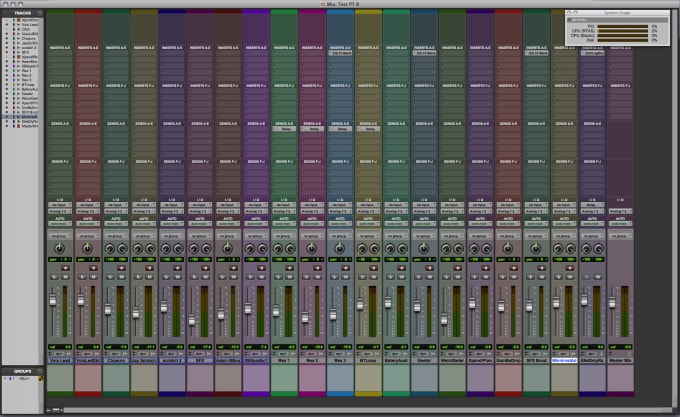Select the SFX track name button
Image resolution: width=680 pixels, height=417 pixels.
[x=200, y=361]
